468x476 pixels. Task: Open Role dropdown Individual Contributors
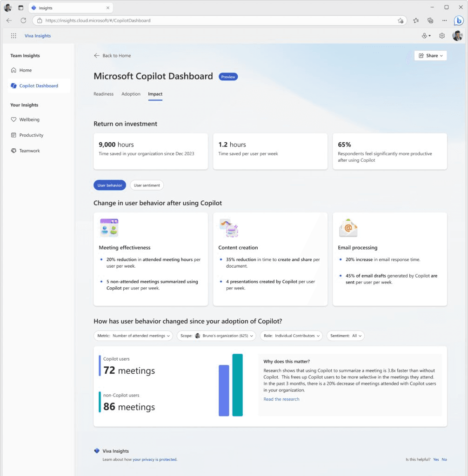[x=291, y=336]
